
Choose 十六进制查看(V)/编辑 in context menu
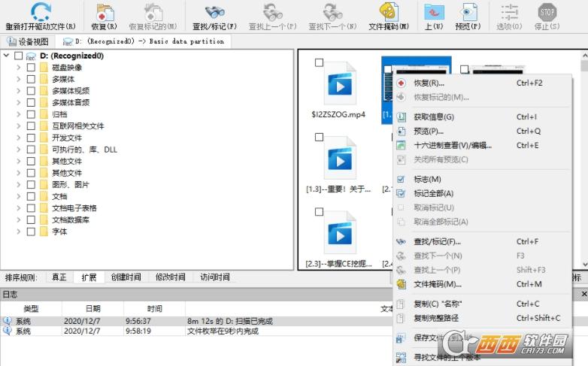coord(483,146)
